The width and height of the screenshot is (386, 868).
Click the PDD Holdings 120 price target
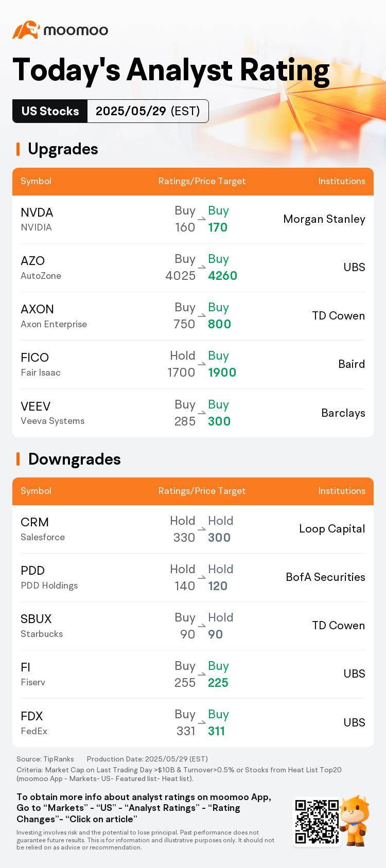point(218,586)
